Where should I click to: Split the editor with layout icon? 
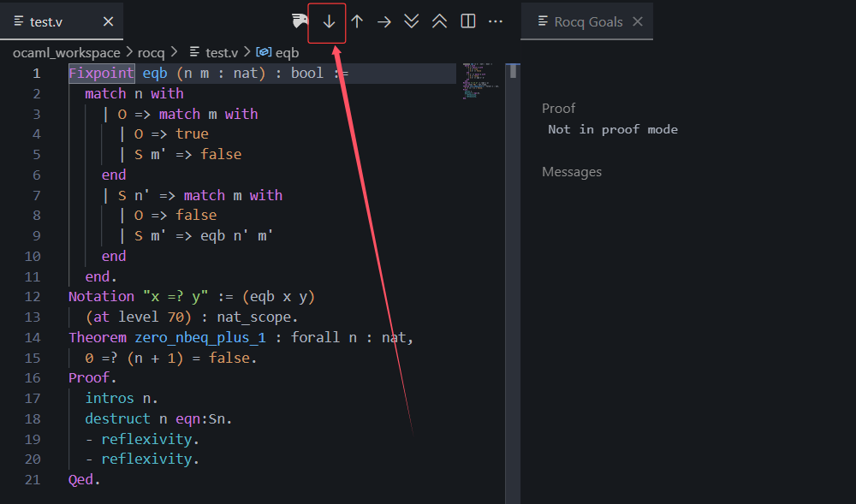[468, 21]
